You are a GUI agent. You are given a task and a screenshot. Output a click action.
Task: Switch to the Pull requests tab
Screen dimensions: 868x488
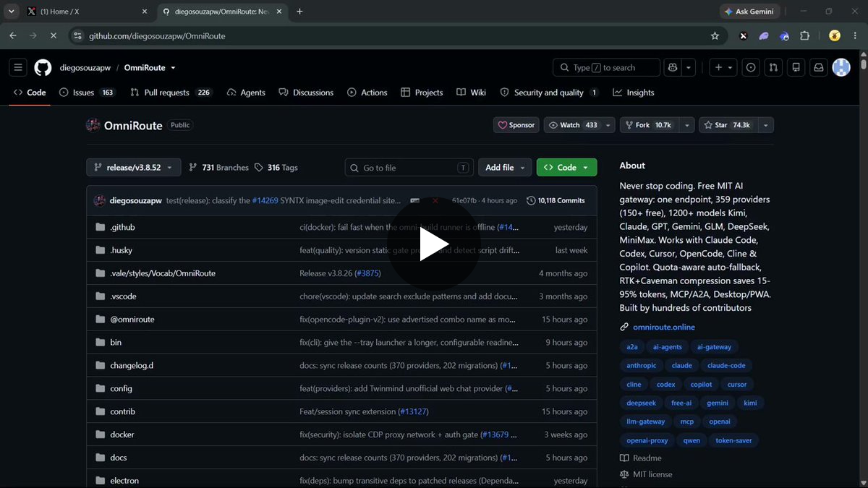click(x=171, y=93)
